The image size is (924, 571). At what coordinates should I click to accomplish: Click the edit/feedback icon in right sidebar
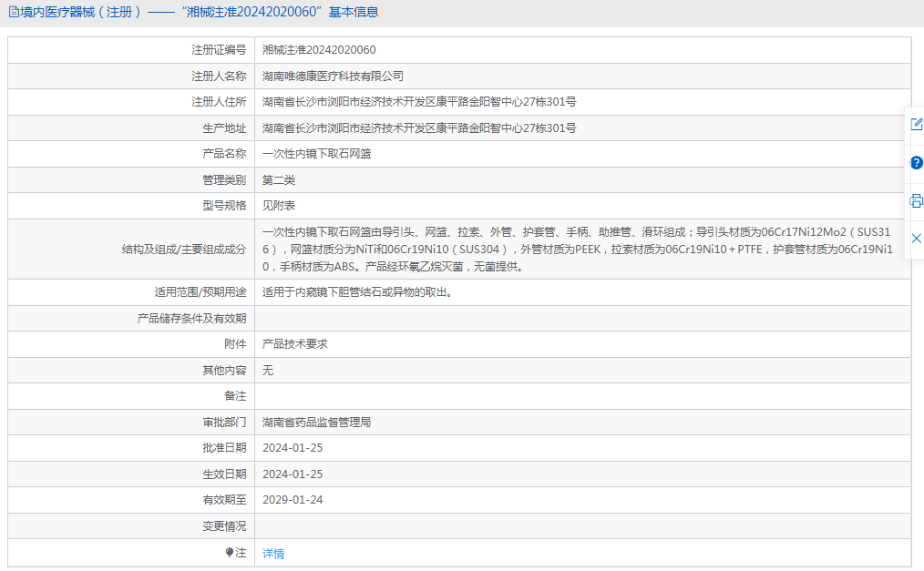tap(917, 124)
